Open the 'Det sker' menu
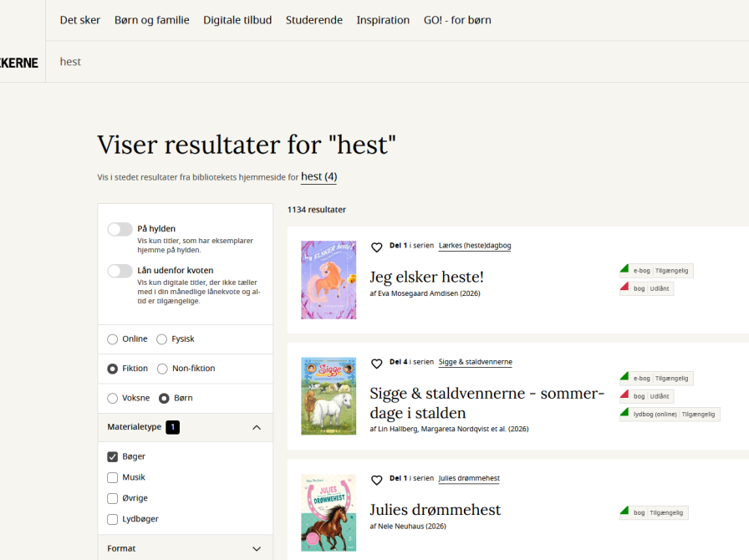 click(79, 20)
